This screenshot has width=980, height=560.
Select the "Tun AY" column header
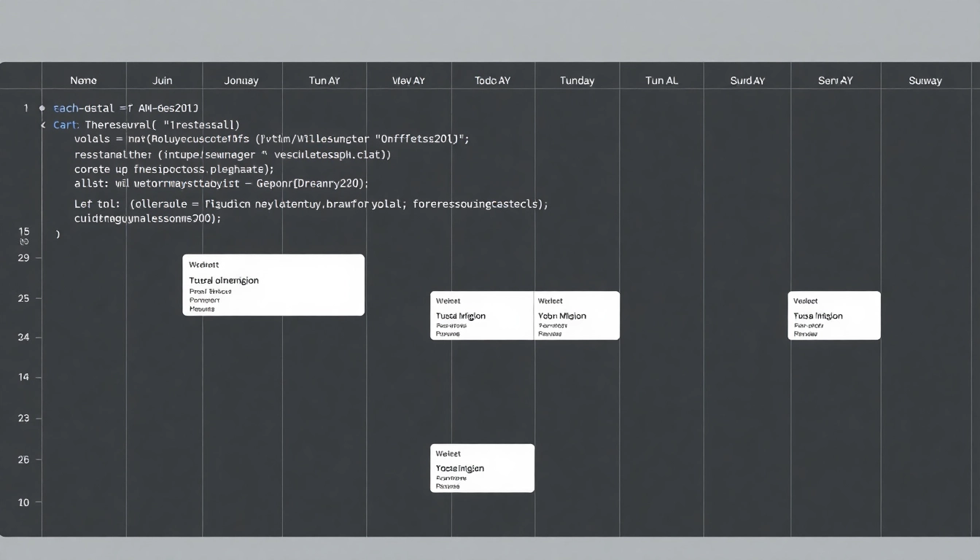click(324, 81)
